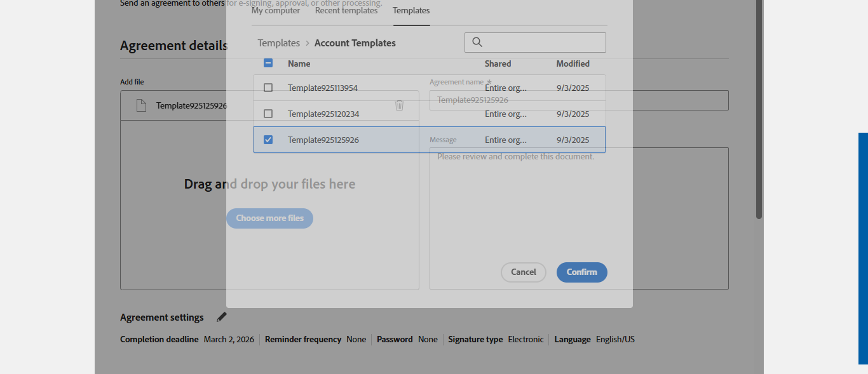Click in the template search field
The height and width of the screenshot is (374, 868).
tap(535, 43)
